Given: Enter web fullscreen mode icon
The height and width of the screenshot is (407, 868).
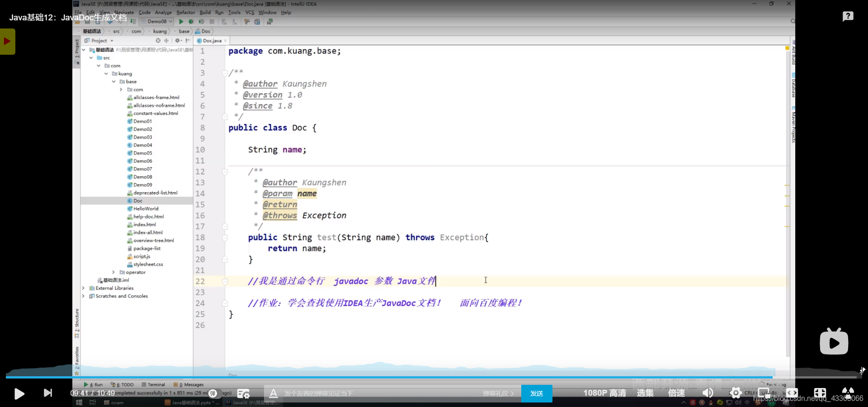Looking at the screenshot, I should 820,393.
